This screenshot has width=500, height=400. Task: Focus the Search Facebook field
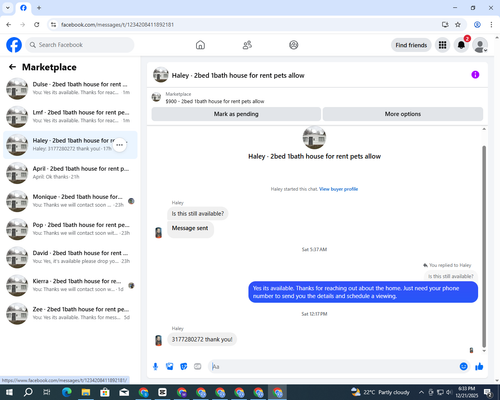80,45
